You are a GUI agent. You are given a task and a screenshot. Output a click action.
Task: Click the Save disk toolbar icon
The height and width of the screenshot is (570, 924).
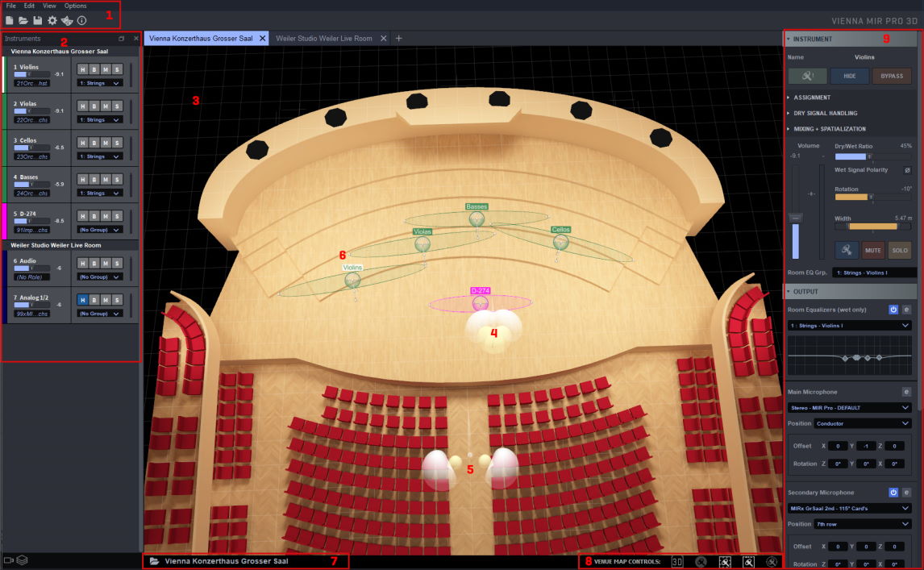coord(38,21)
